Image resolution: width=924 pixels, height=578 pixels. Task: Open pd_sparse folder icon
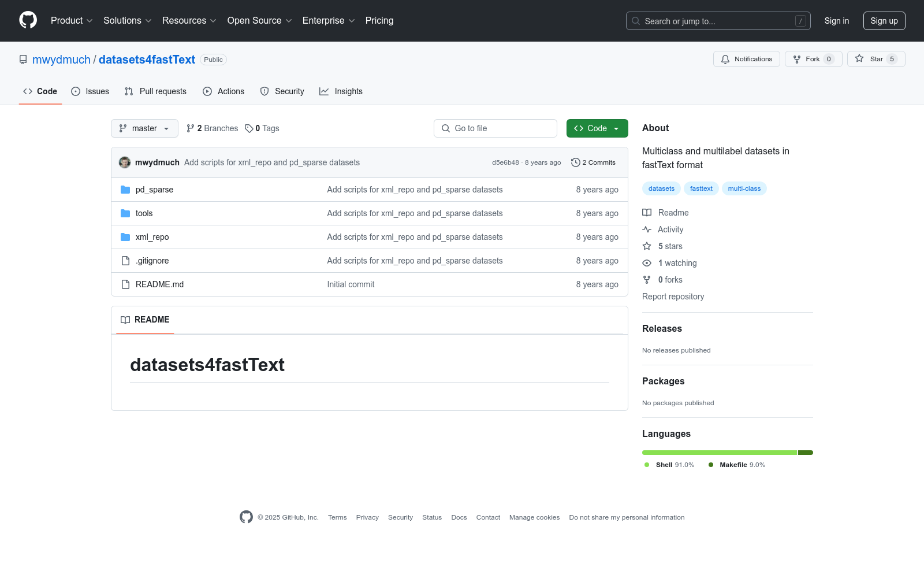tap(125, 190)
